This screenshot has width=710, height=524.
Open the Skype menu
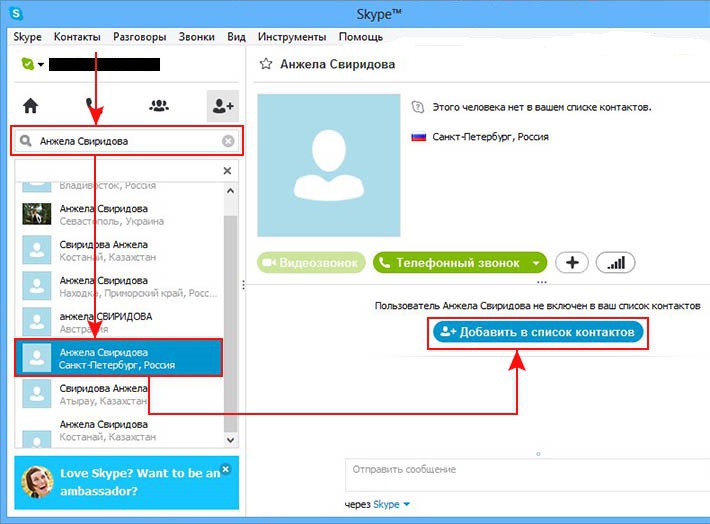pyautogui.click(x=27, y=37)
